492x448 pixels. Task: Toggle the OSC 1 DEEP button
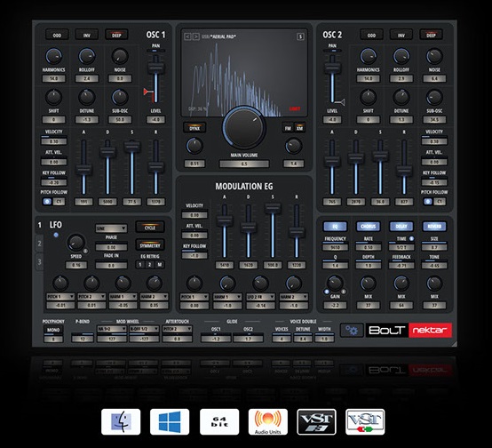tap(116, 36)
